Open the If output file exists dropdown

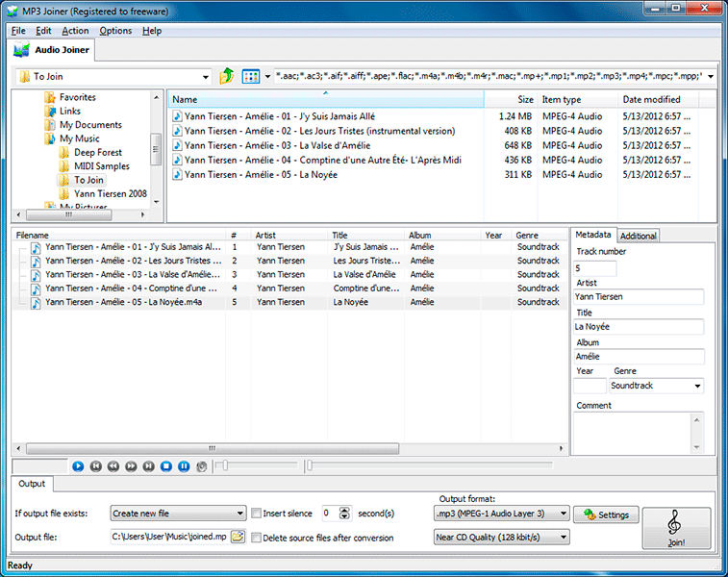[x=178, y=514]
